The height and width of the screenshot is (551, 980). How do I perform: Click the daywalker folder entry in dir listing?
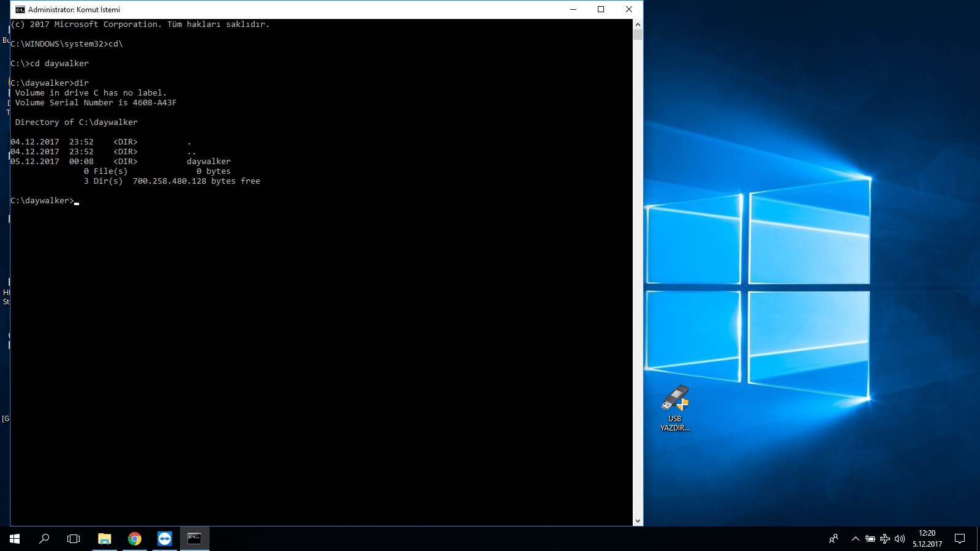pos(209,162)
